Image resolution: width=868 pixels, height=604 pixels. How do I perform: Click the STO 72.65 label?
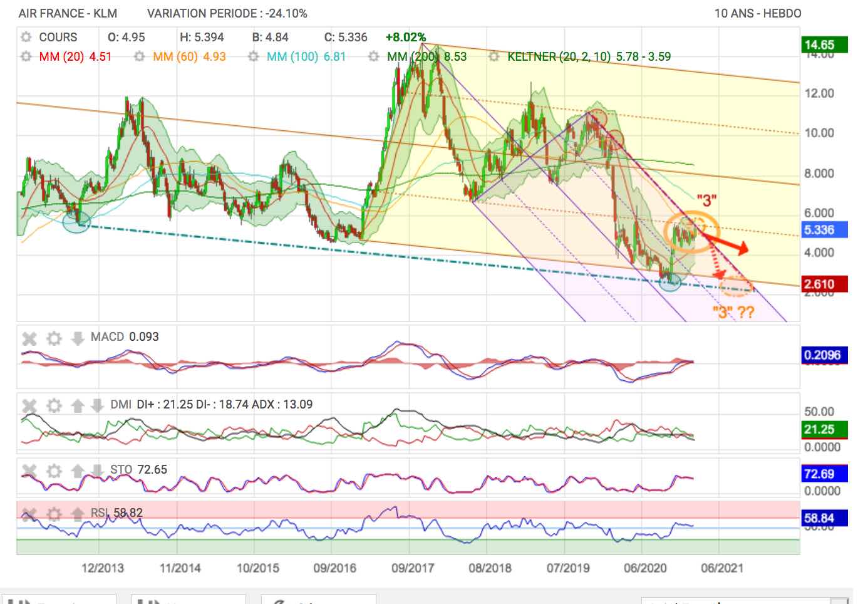139,469
